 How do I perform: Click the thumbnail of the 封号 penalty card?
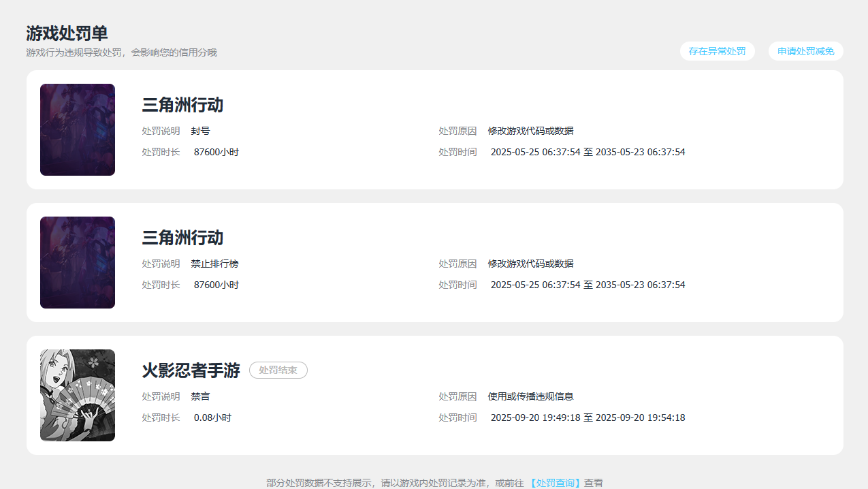click(78, 129)
